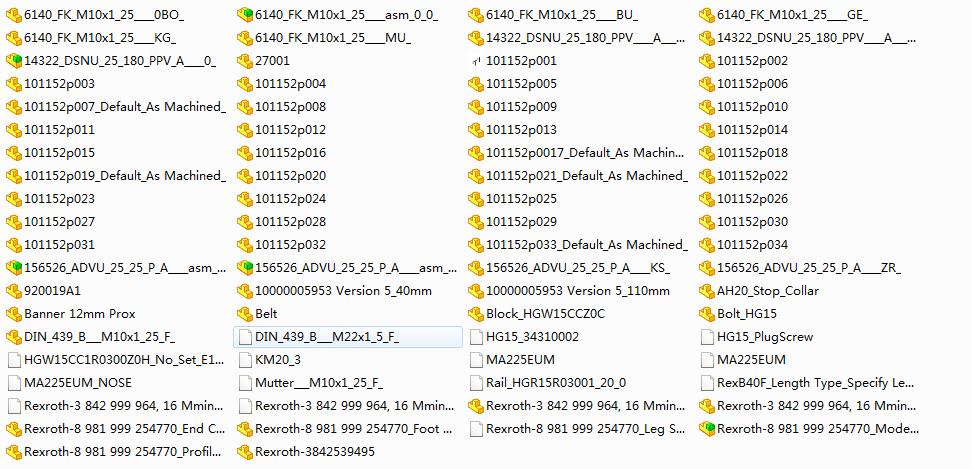Click the part icon for AH20_Stop_Collar
This screenshot has height=469, width=972.
click(707, 291)
